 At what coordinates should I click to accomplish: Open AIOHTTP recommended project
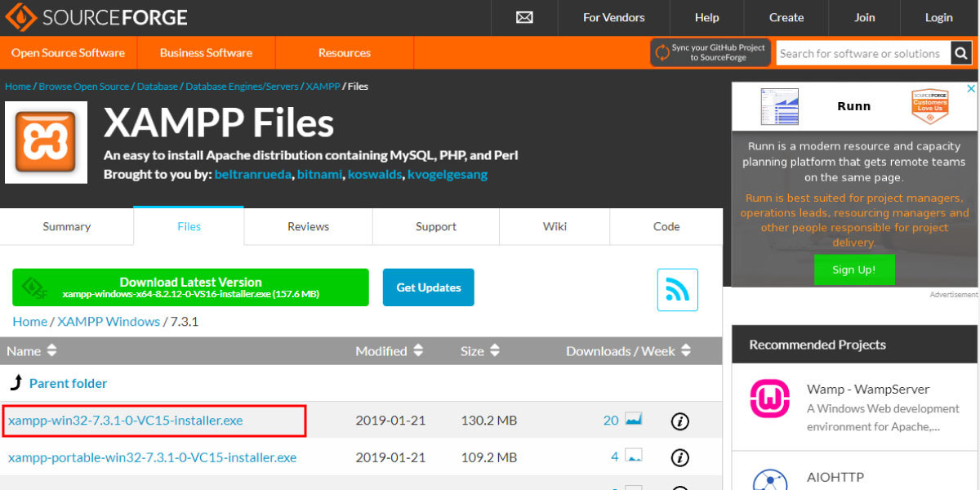point(835,477)
